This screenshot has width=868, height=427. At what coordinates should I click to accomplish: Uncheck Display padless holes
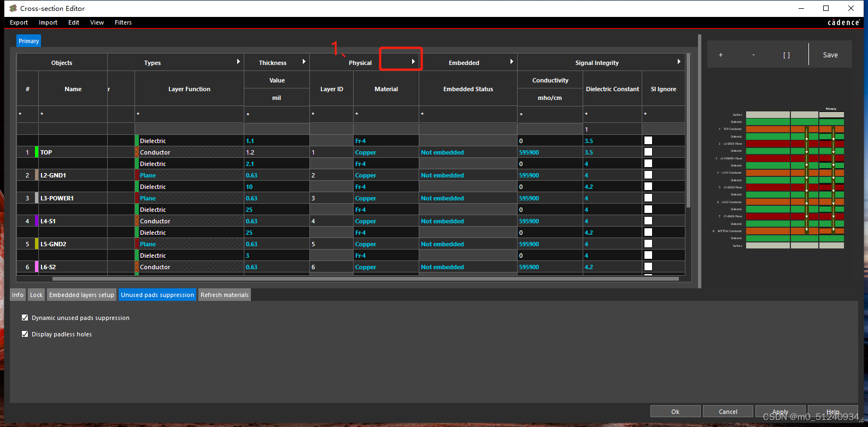pyautogui.click(x=25, y=334)
